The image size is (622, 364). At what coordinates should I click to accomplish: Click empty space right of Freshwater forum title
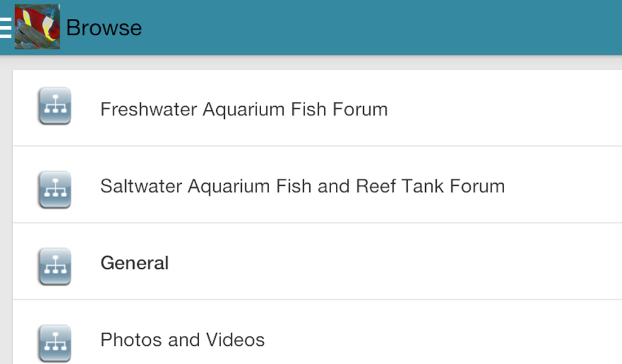pos(504,109)
